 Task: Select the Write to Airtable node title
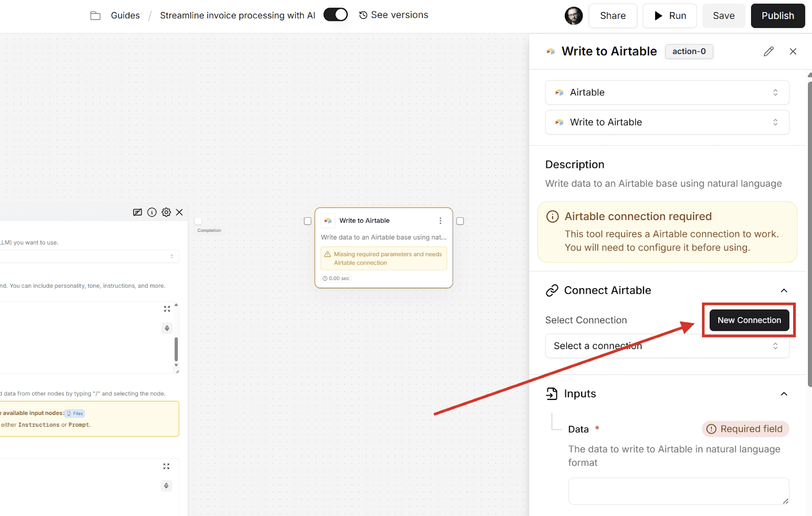pyautogui.click(x=364, y=221)
